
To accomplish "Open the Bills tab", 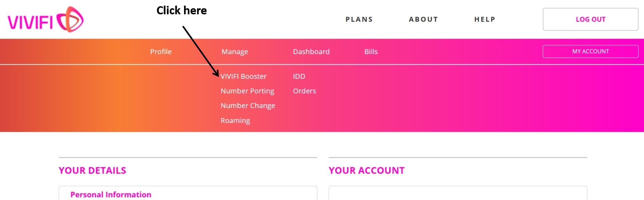I will pyautogui.click(x=371, y=52).
